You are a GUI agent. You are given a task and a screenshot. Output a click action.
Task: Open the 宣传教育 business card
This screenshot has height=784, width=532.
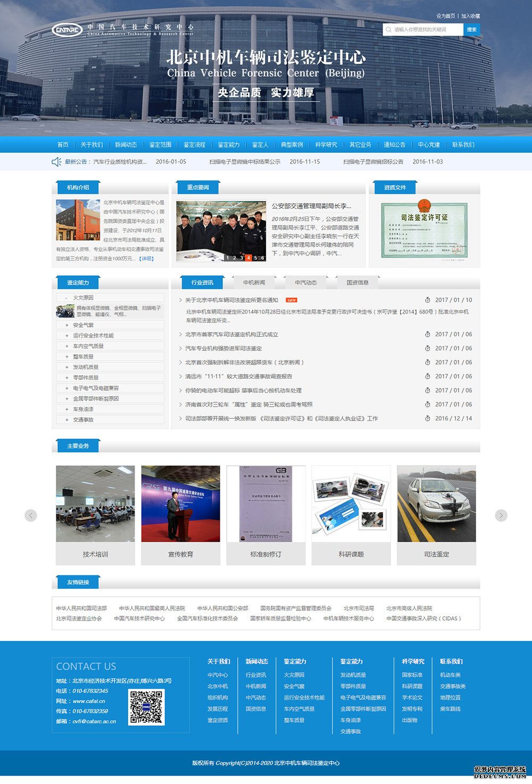[x=181, y=515]
